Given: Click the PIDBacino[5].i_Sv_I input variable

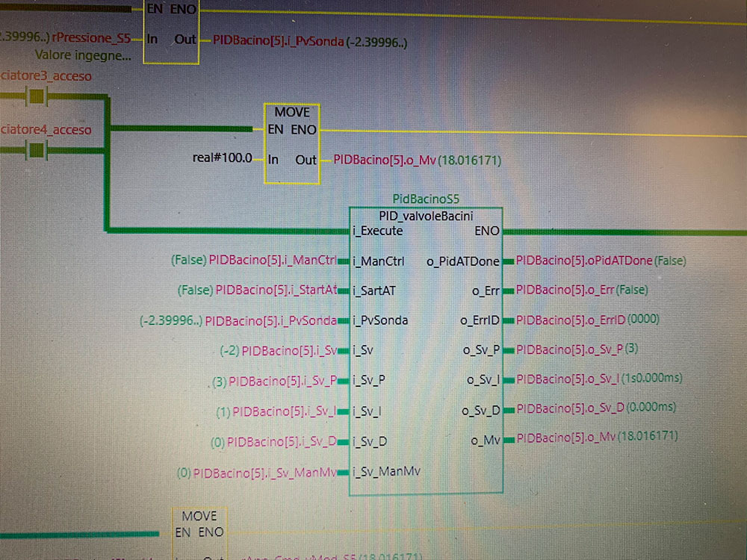Looking at the screenshot, I should pos(285,411).
